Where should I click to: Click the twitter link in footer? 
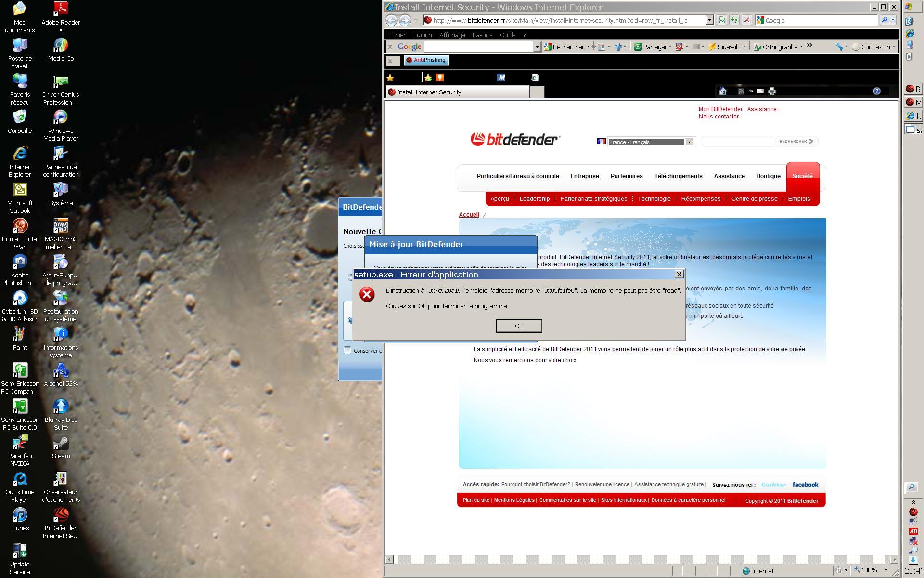click(x=773, y=485)
